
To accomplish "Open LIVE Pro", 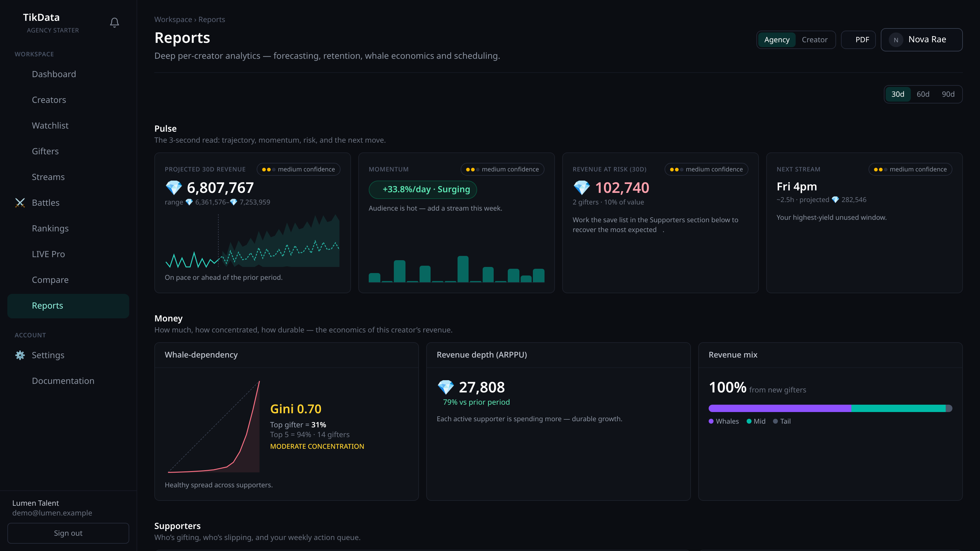I will 68,254.
